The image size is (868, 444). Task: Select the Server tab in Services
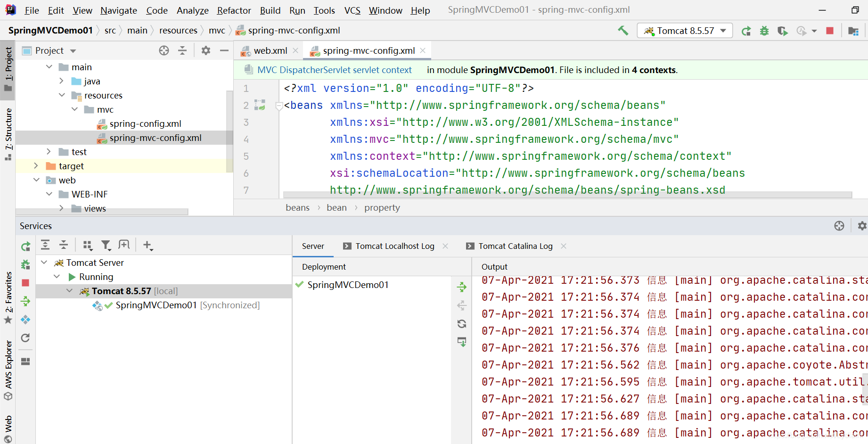(x=313, y=246)
